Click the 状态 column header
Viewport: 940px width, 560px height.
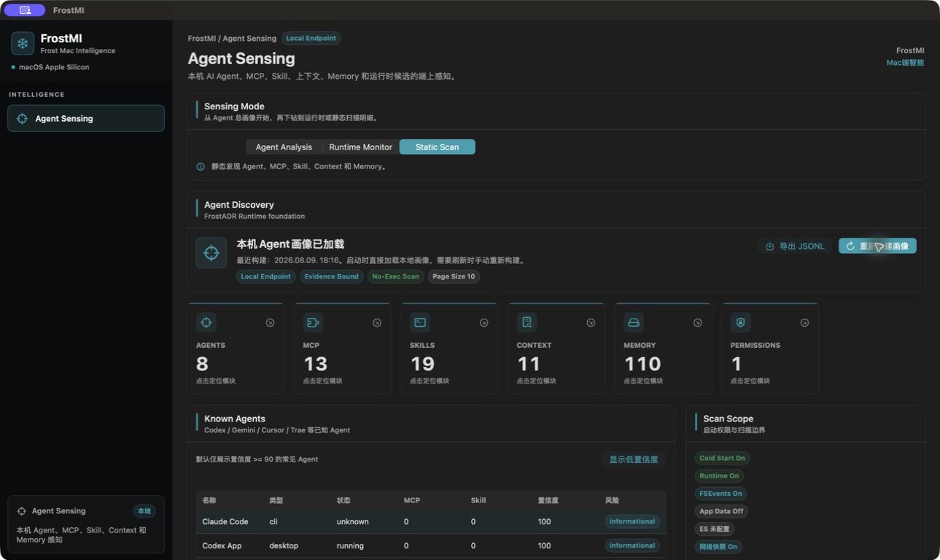point(343,500)
